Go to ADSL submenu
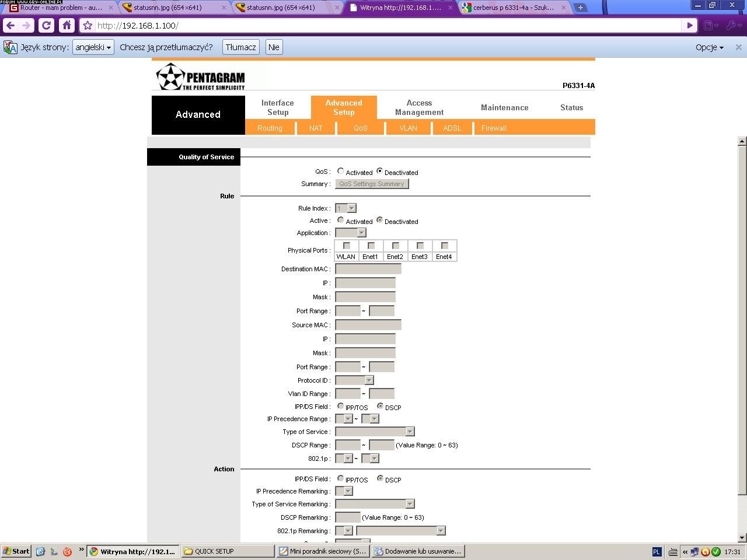The width and height of the screenshot is (747, 560). point(452,128)
